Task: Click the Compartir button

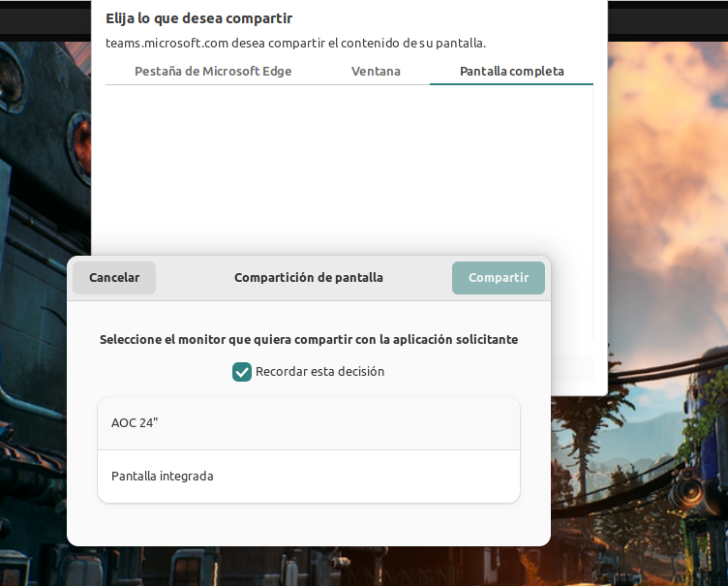Action: coord(499,277)
